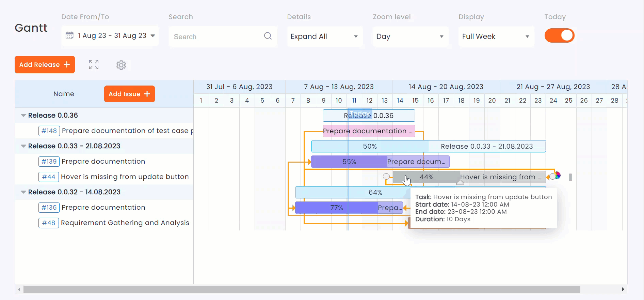Click the fullscreen expand icon
Screen dimensions: 644x300
pos(94,65)
